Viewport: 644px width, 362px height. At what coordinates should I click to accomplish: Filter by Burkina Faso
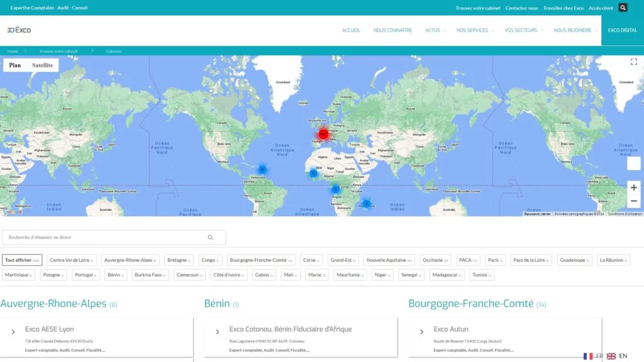click(x=150, y=274)
